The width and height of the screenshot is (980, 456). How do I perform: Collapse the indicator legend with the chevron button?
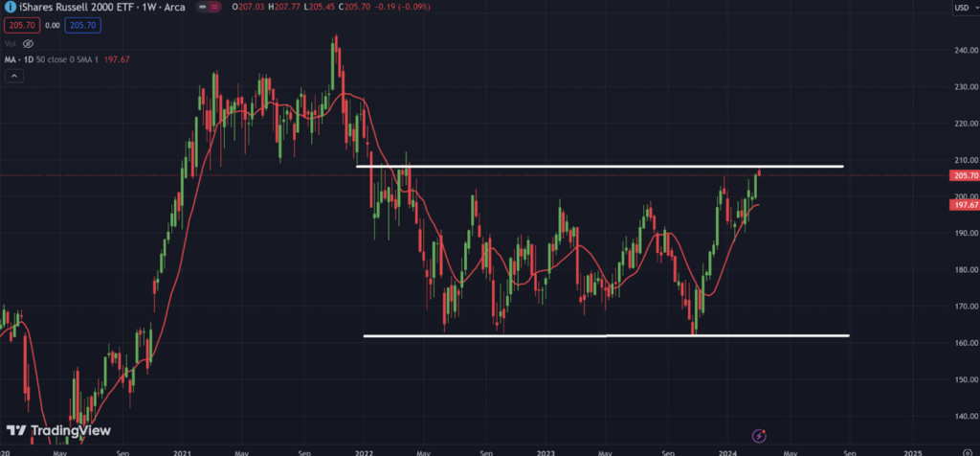(x=13, y=77)
